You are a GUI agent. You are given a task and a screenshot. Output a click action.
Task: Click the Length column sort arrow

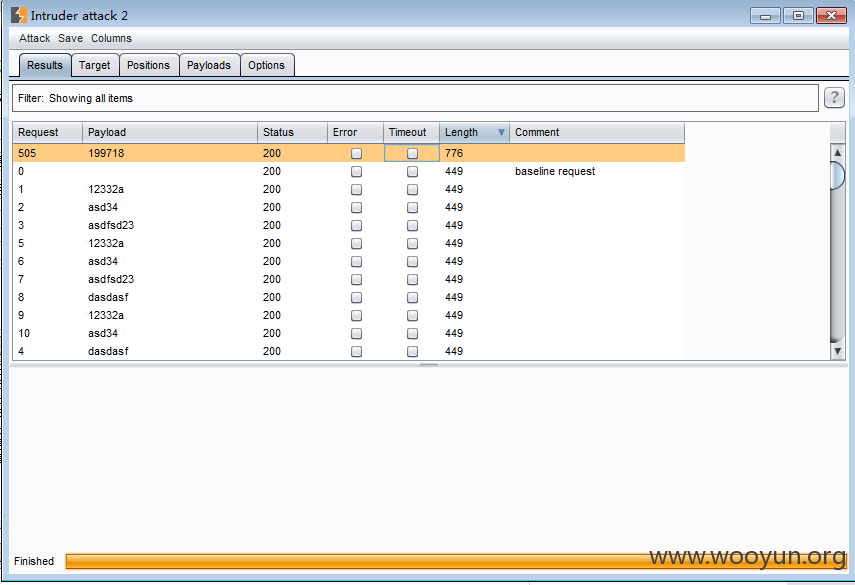[501, 132]
